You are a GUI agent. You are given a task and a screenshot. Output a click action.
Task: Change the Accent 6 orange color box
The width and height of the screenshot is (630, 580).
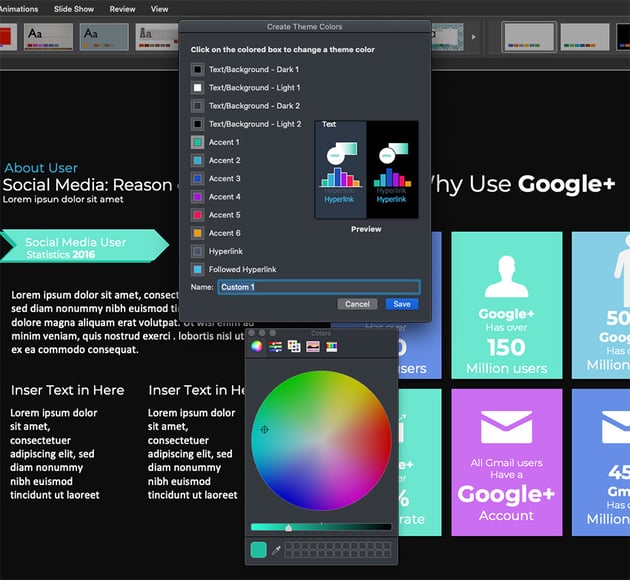point(198,233)
